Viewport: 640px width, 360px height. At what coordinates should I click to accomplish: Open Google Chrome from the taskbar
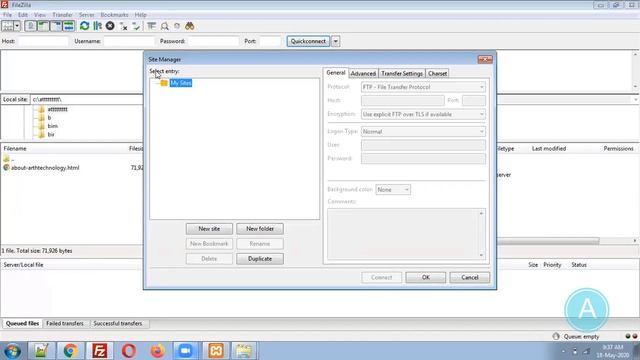70,351
